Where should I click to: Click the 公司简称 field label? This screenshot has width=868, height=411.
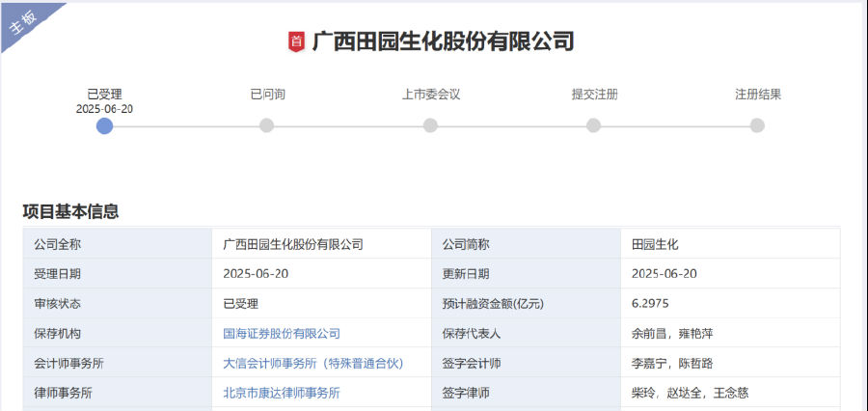click(x=466, y=244)
